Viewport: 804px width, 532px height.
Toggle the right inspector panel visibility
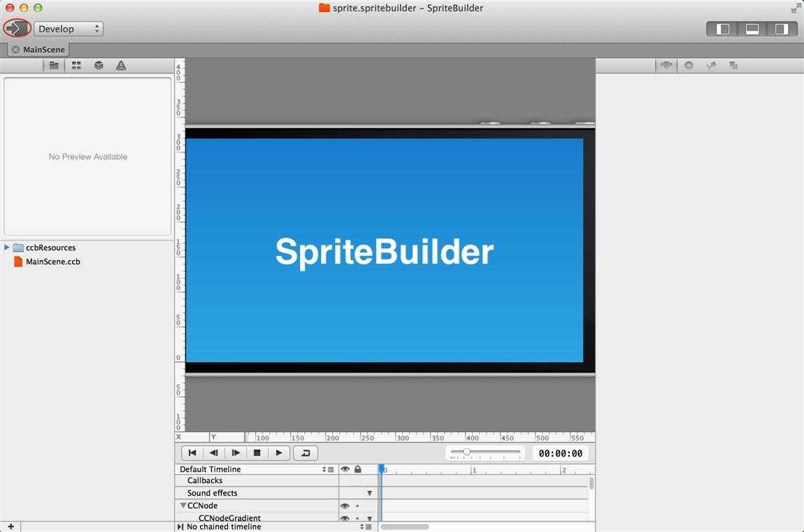tap(782, 29)
